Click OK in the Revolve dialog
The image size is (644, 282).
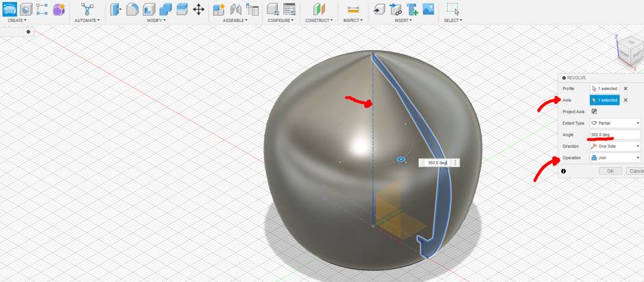(x=610, y=171)
